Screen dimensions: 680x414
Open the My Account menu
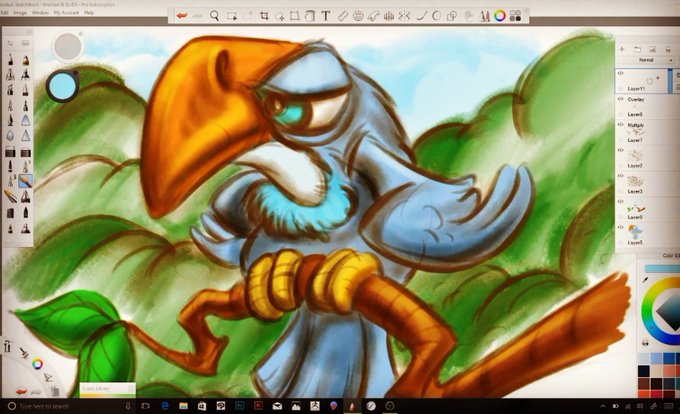(66, 13)
